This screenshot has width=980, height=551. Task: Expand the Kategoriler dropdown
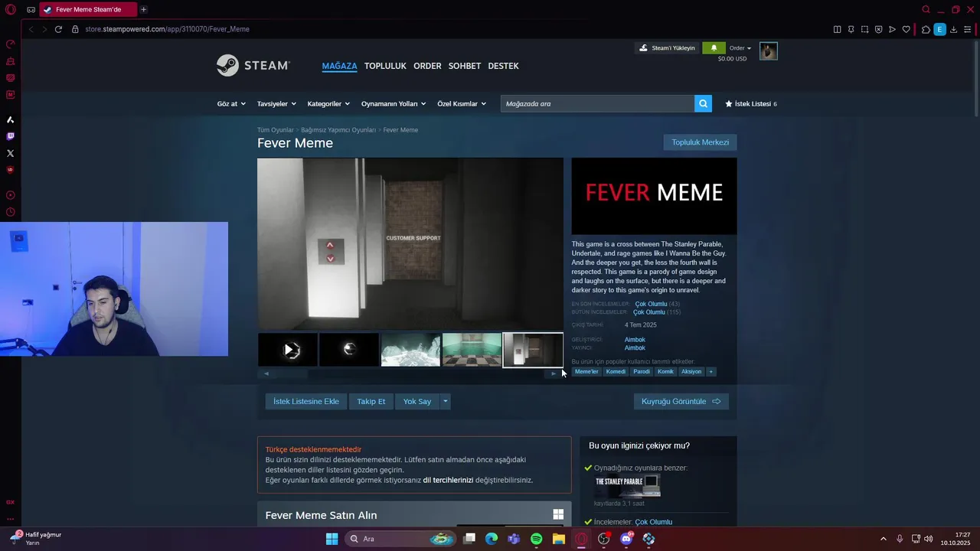pos(328,103)
